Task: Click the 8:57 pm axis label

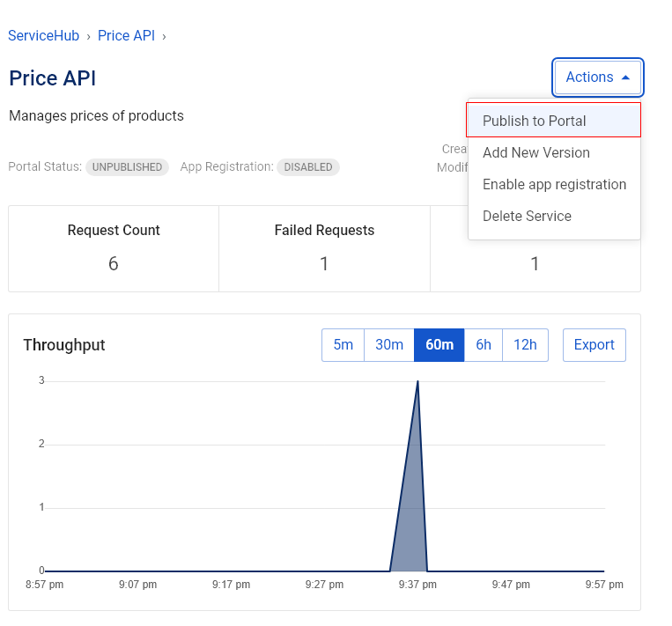Action: click(45, 585)
